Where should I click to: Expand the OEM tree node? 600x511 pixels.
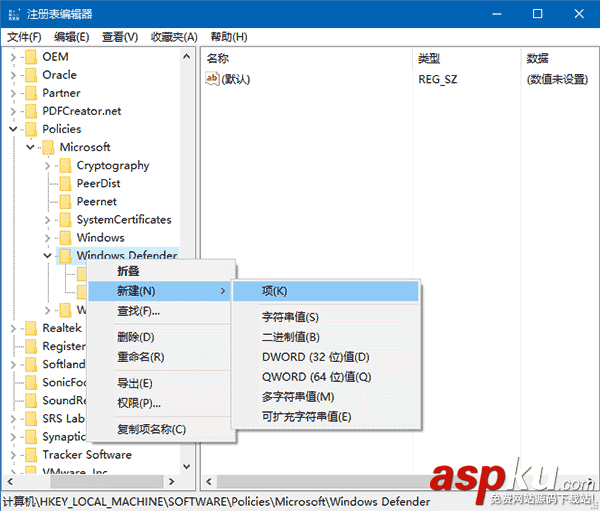13,57
